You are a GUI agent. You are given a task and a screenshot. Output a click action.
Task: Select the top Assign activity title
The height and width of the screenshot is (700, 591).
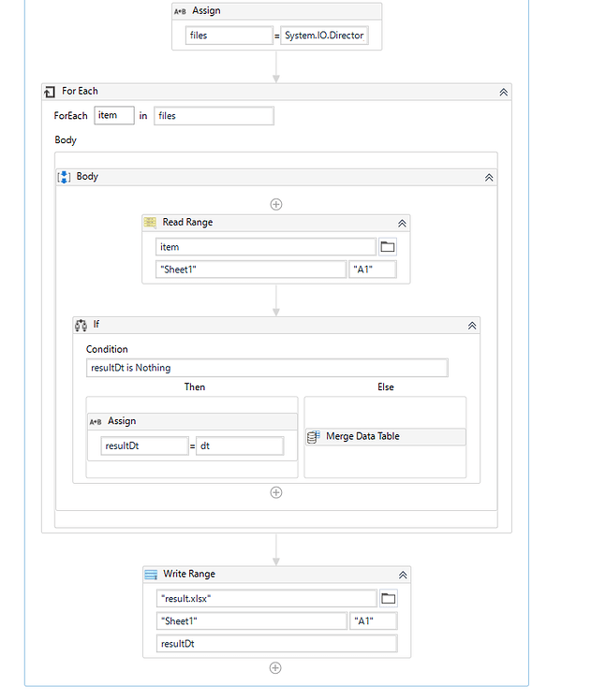[x=206, y=10]
